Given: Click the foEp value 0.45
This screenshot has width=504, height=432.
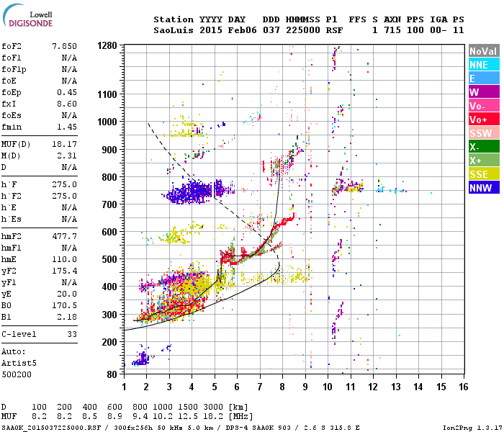Looking at the screenshot, I should [x=67, y=92].
